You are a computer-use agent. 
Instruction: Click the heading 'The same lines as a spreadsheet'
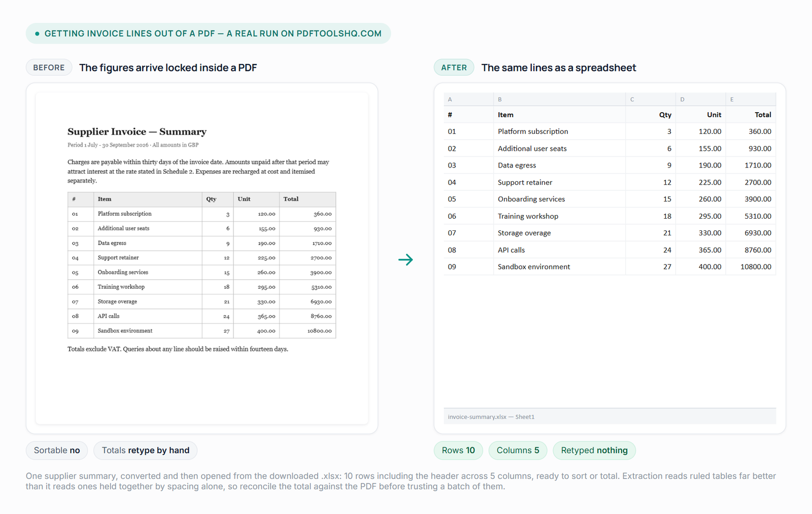coord(558,67)
